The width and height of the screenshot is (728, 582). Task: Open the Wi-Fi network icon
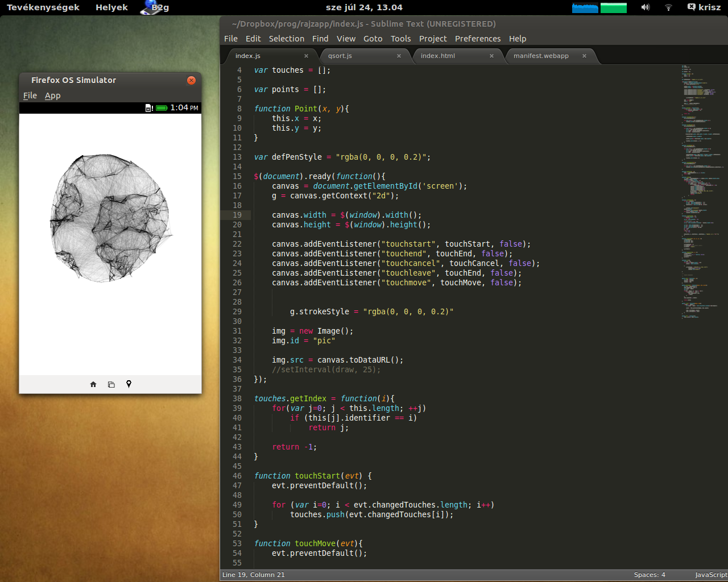pyautogui.click(x=668, y=7)
